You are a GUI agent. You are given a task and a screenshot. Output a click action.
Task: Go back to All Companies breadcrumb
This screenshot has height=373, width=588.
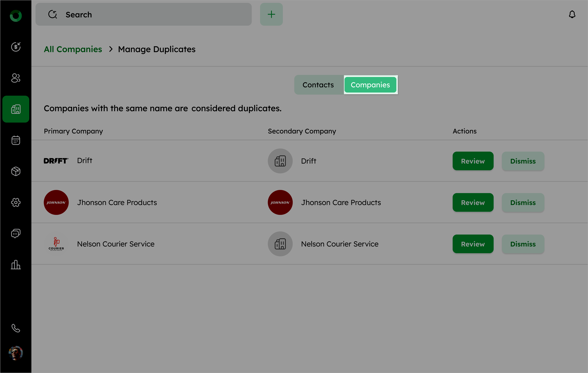pyautogui.click(x=73, y=49)
